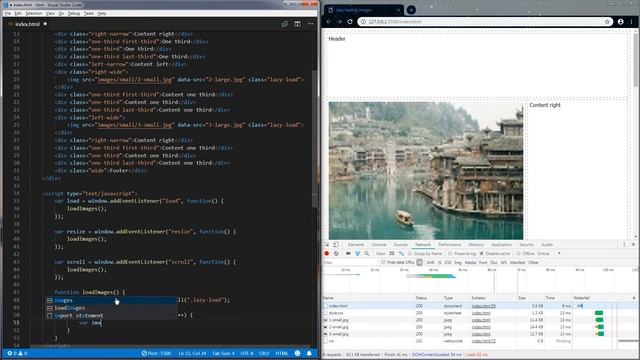
Task: Open the browser profile avatar icon
Action: pos(620,22)
